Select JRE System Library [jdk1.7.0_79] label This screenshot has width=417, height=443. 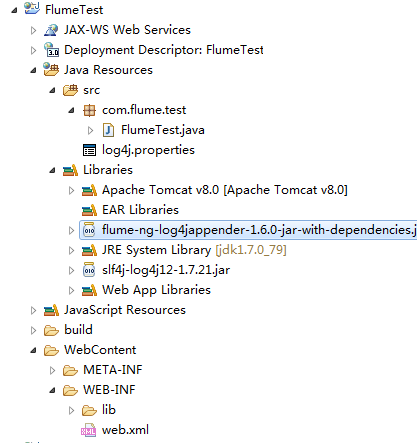coord(194,250)
